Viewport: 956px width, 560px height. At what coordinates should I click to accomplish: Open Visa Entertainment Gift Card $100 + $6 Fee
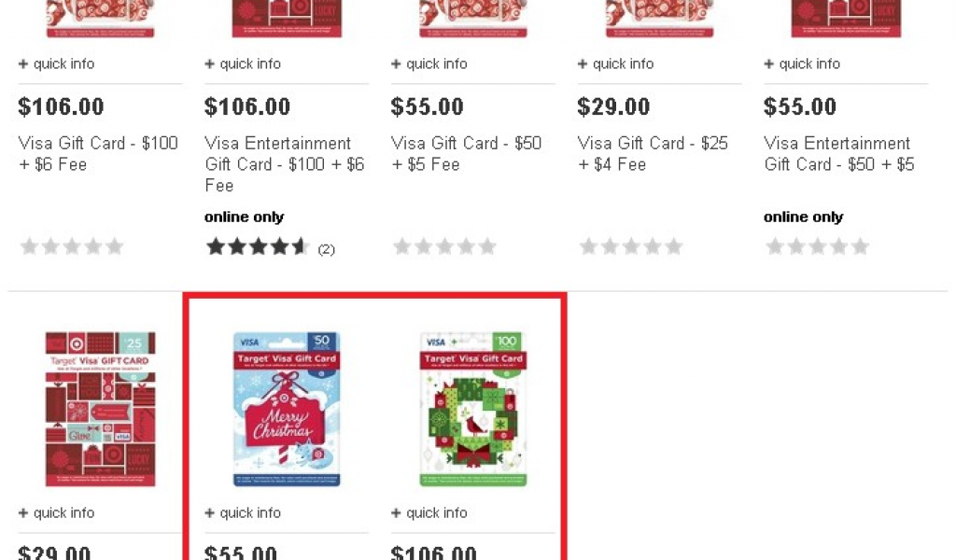tap(285, 164)
